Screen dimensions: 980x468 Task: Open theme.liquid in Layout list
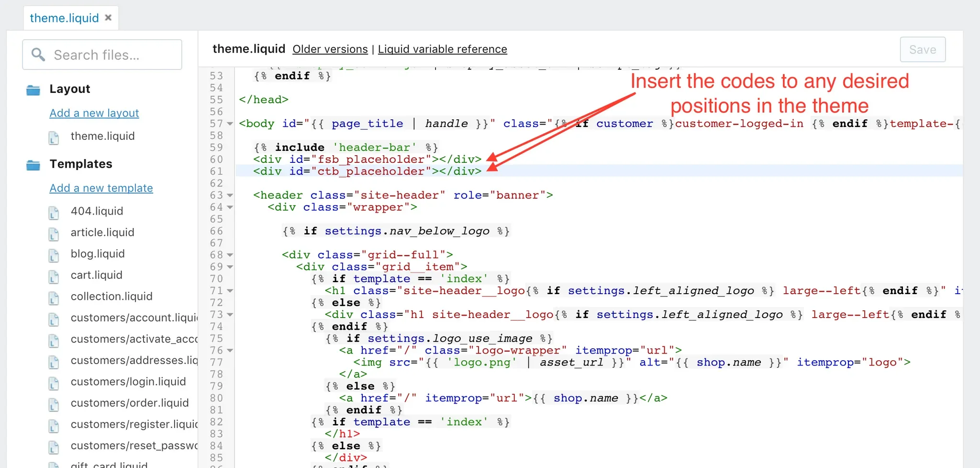(x=103, y=136)
